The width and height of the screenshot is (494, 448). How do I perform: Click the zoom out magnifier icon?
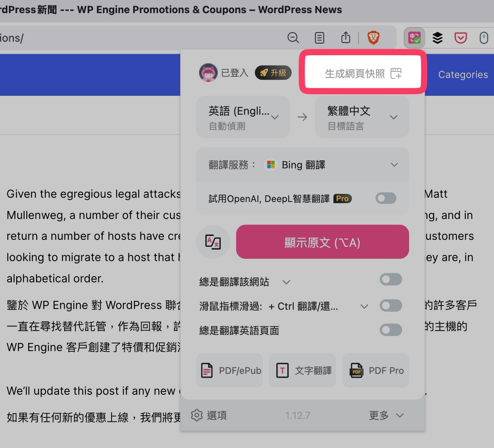pyautogui.click(x=293, y=38)
